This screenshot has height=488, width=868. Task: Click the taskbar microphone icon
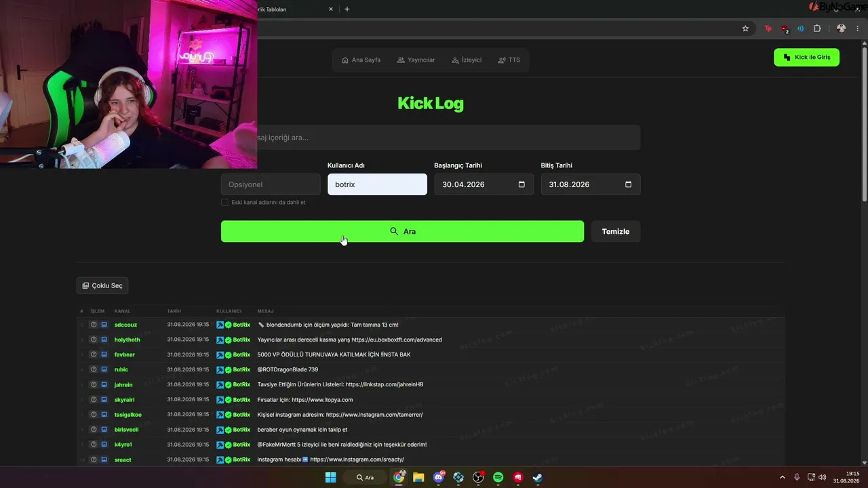(x=797, y=477)
